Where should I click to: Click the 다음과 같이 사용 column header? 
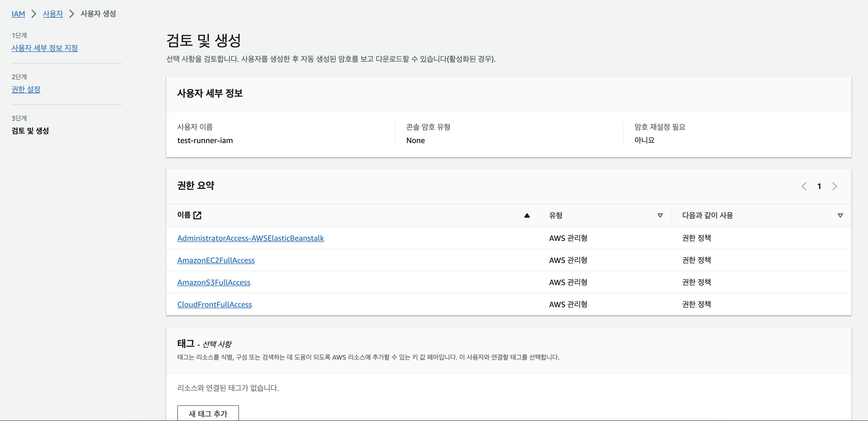(x=707, y=215)
